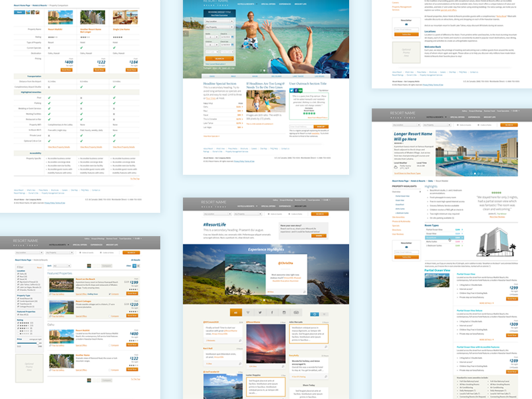Screen dimensions: 532x399
Task: Advance Experience Highlights carousel with right arrow
Action: (346, 274)
